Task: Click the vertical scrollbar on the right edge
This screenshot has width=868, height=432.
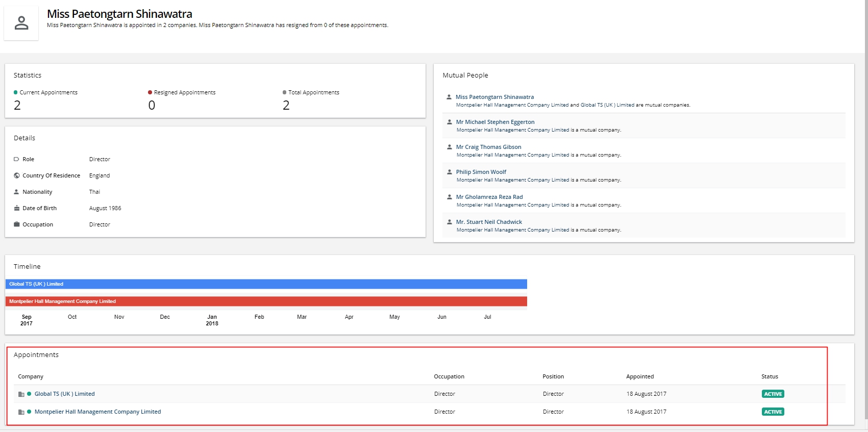Action: (x=865, y=204)
